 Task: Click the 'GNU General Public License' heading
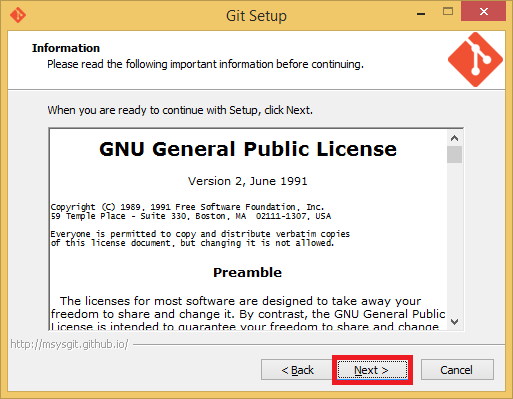(248, 149)
